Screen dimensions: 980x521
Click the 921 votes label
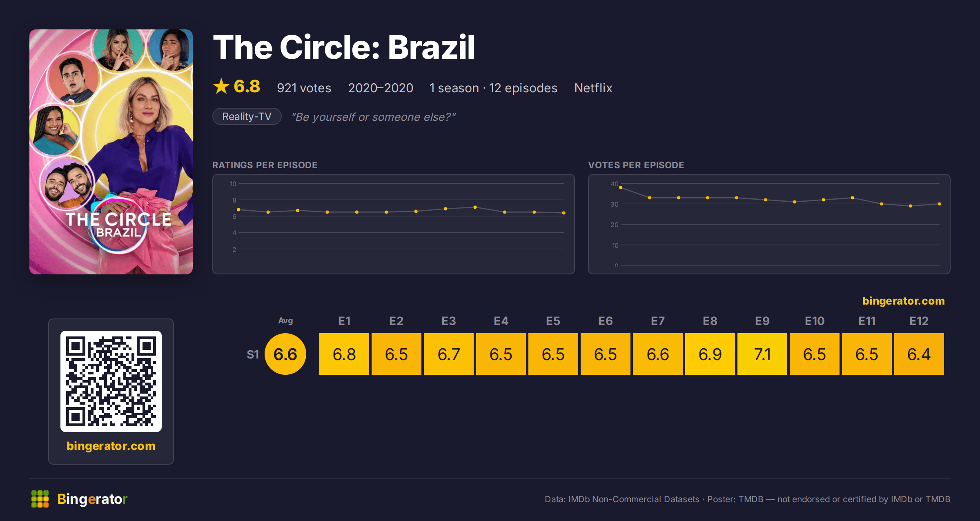(x=304, y=88)
